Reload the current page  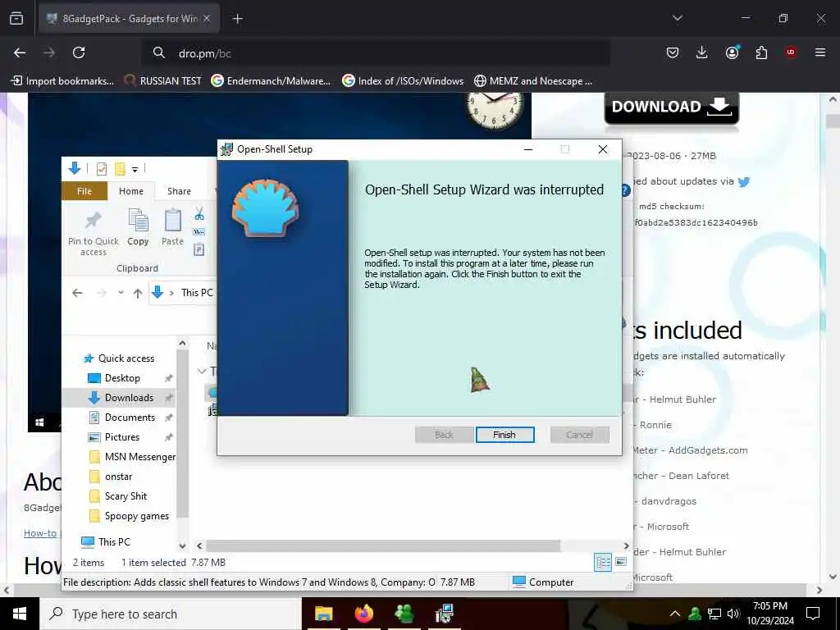[79, 52]
